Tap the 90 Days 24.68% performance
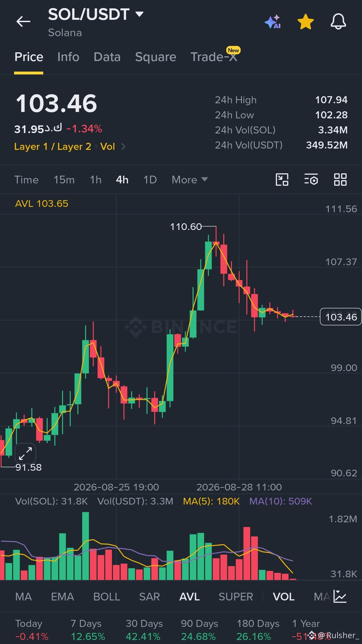Image resolution: width=362 pixels, height=644 pixels. coord(199,630)
